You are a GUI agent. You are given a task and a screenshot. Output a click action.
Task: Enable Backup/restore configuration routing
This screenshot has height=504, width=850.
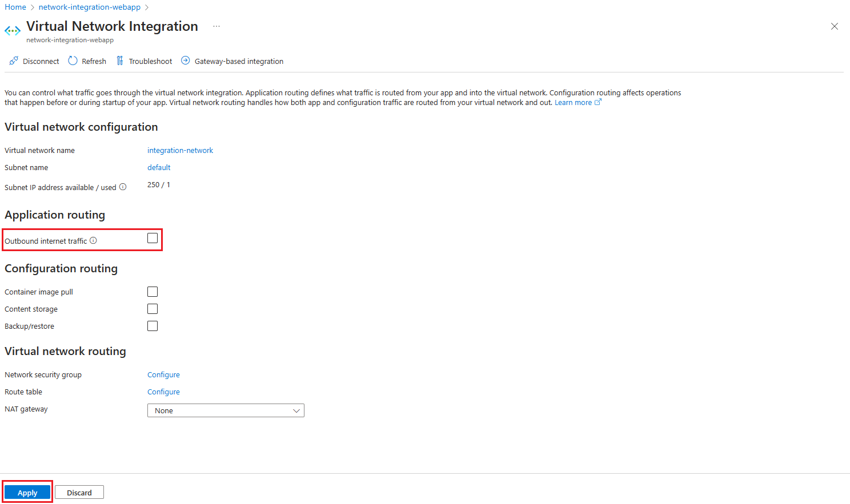(152, 325)
